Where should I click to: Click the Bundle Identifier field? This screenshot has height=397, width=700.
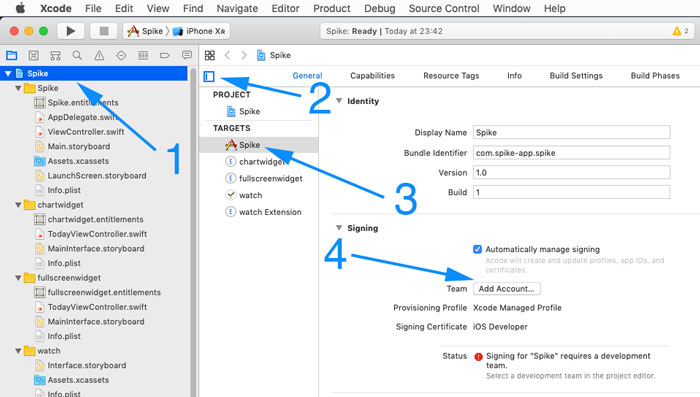point(571,152)
